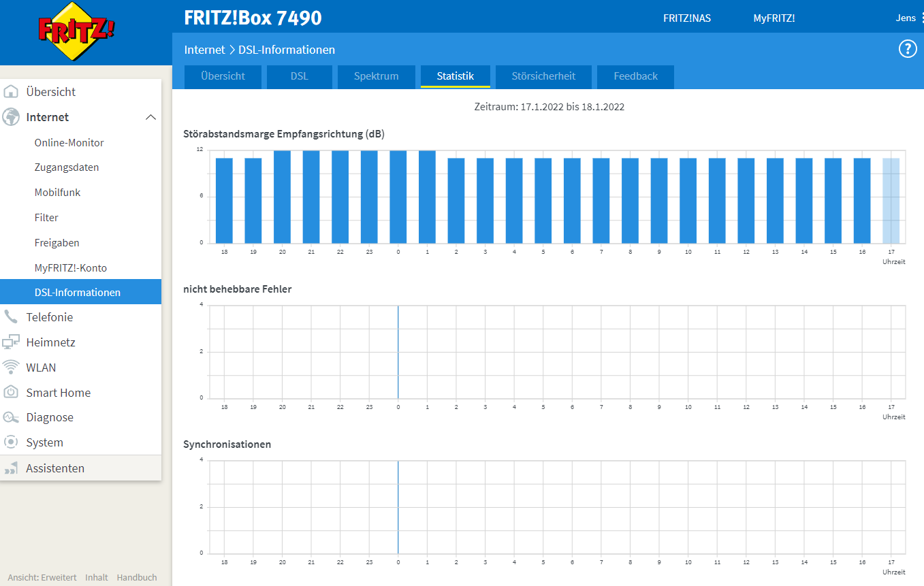Click Ansicht: Erweitert footer link
The width and height of the screenshot is (924, 586).
(x=42, y=577)
